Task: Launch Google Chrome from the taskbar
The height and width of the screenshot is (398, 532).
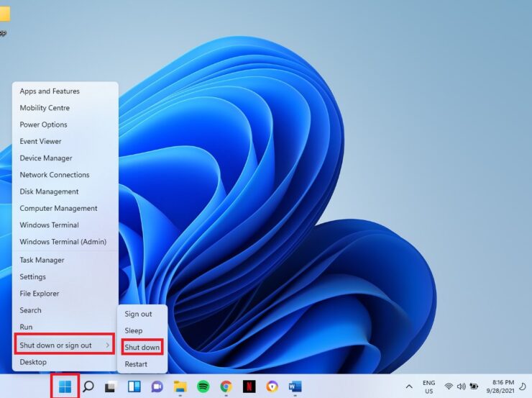Action: click(x=226, y=386)
